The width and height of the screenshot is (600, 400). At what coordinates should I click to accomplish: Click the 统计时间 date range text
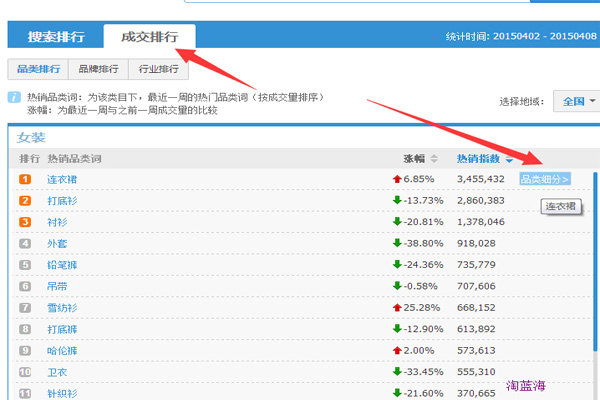pyautogui.click(x=521, y=36)
